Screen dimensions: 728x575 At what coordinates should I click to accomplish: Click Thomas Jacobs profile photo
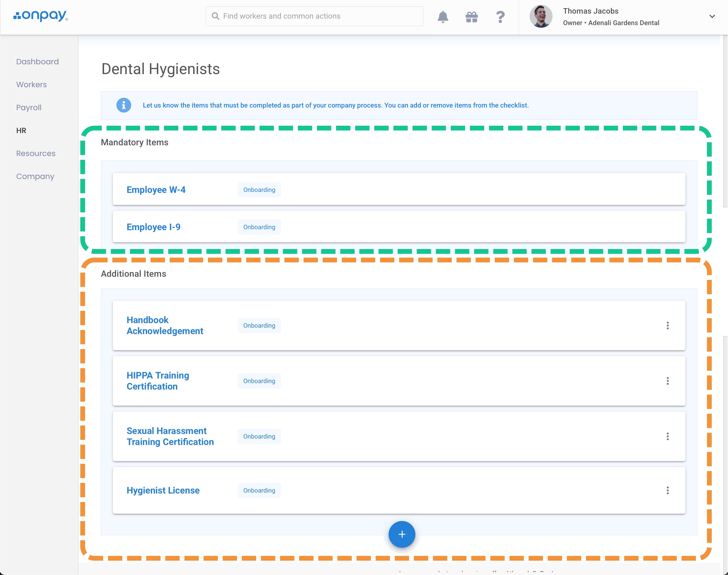[541, 16]
